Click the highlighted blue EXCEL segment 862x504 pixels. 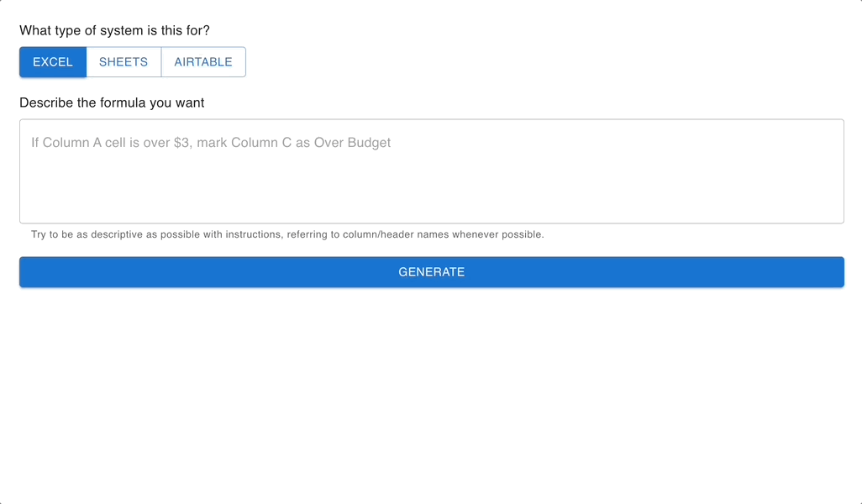[53, 62]
